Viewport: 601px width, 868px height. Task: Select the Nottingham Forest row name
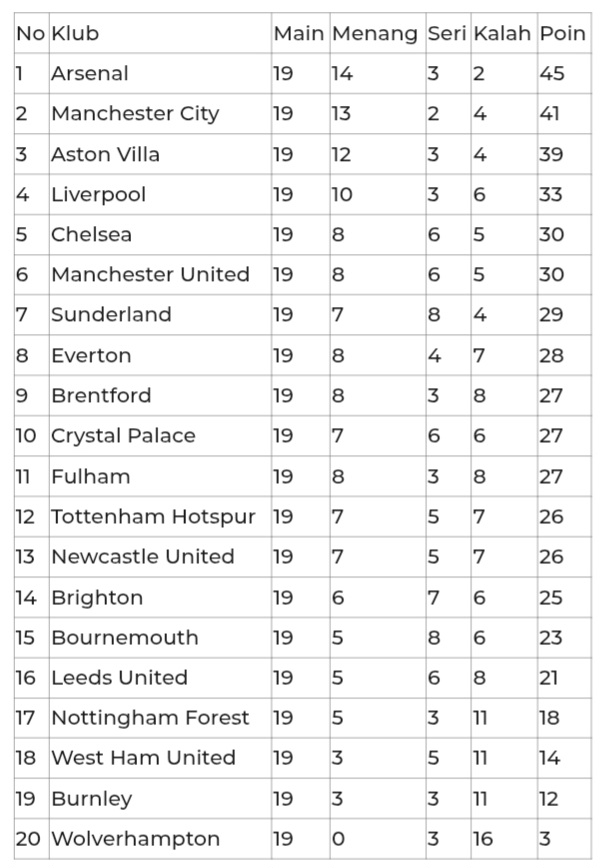150,718
